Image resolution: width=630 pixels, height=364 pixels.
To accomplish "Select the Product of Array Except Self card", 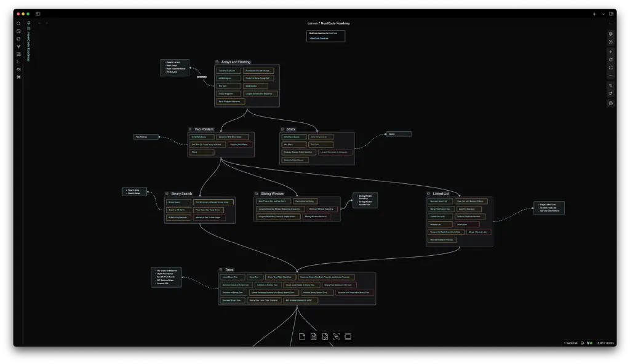I will point(258,78).
